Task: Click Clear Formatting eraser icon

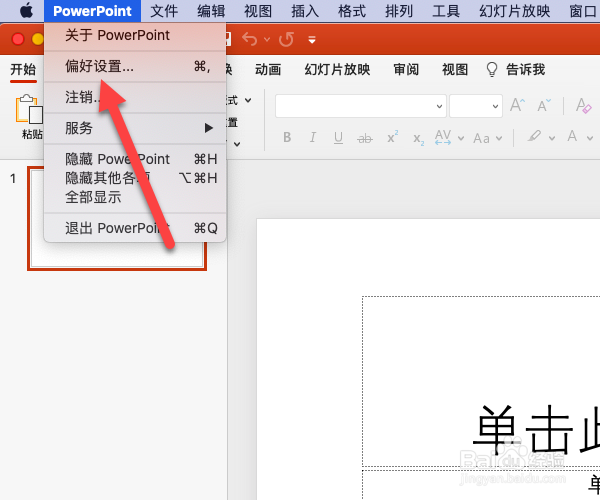Action: coord(583,105)
